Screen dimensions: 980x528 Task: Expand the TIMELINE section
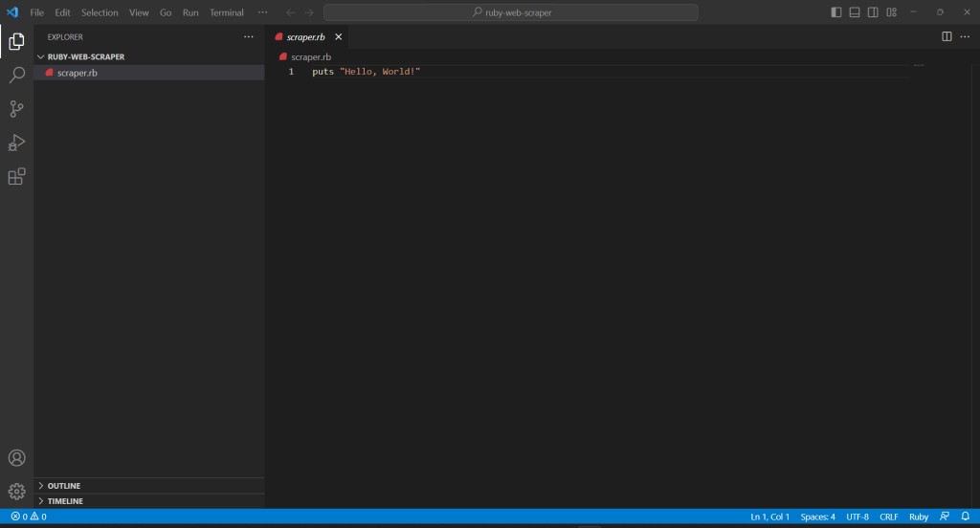[65, 501]
